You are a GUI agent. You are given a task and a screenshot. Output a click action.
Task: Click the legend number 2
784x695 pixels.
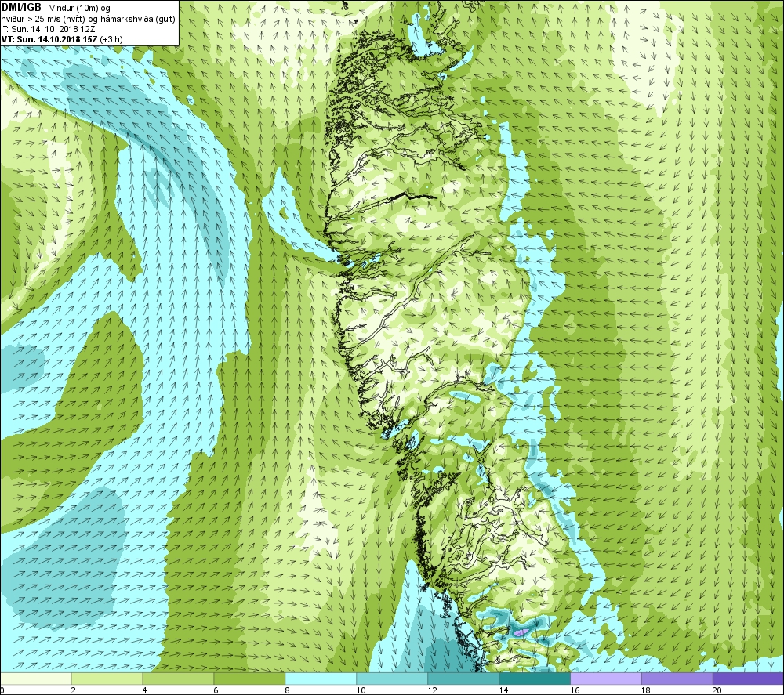click(x=74, y=690)
